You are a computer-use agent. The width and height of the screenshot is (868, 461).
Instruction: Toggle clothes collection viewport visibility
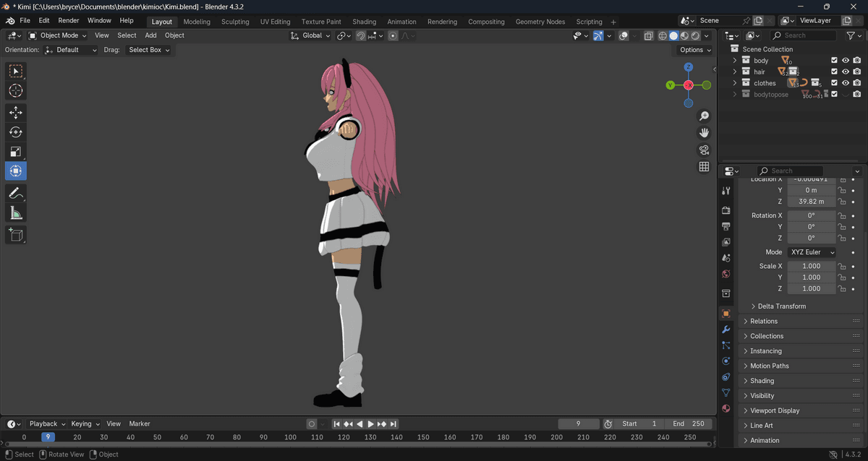pyautogui.click(x=846, y=83)
